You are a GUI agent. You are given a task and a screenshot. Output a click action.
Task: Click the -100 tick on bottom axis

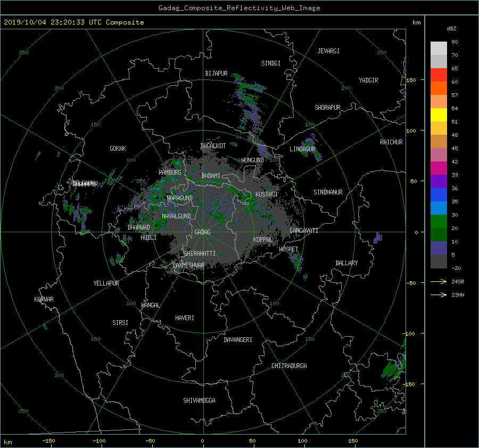[x=99, y=441]
